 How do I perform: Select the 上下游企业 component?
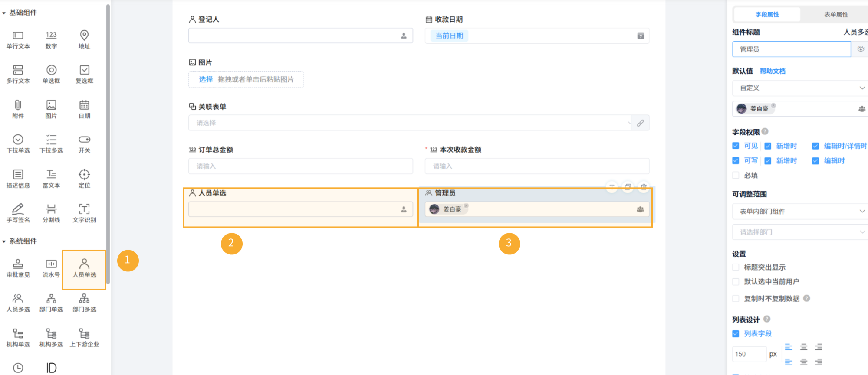tap(84, 339)
